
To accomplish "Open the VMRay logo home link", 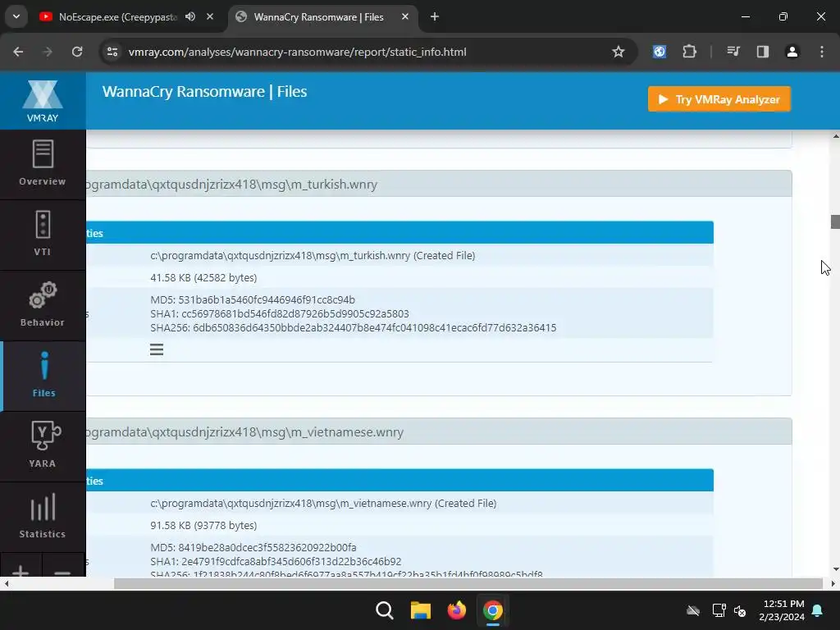I will point(43,101).
